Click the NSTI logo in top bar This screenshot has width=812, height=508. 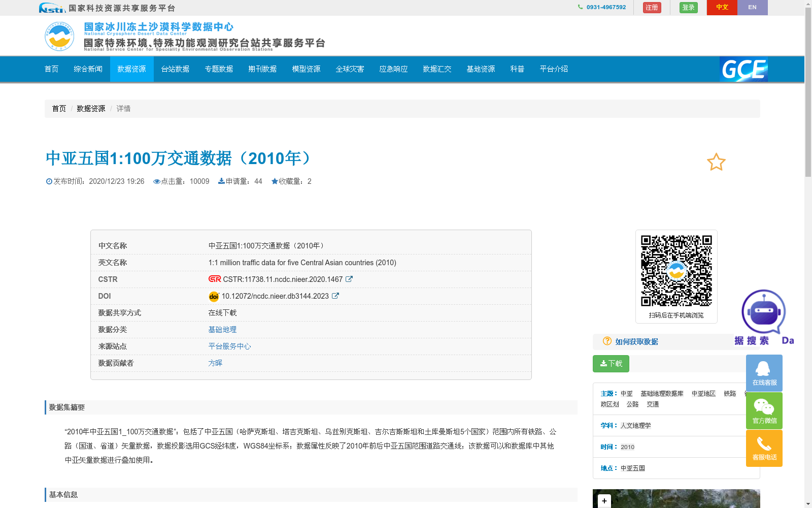point(52,8)
